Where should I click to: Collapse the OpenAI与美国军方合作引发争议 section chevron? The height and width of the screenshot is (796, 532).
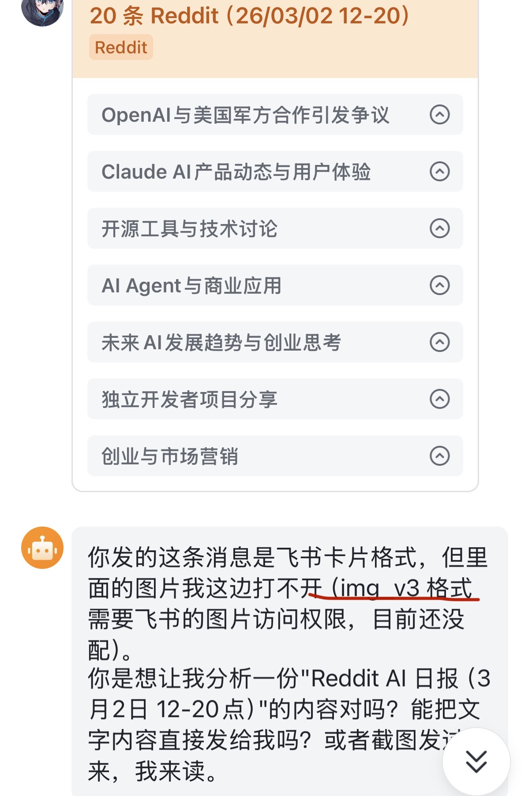click(439, 115)
